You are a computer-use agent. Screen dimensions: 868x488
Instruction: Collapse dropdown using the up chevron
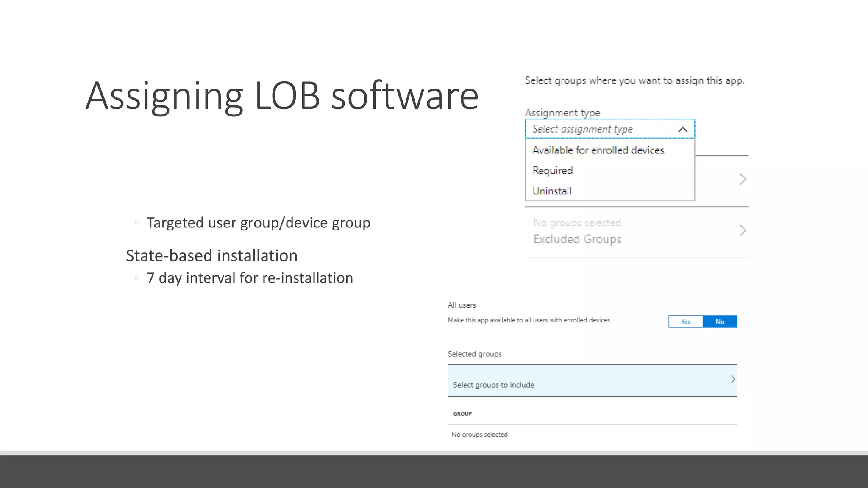[683, 129]
